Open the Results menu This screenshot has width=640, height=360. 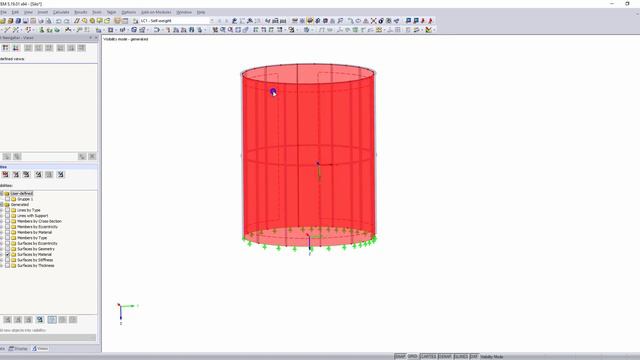click(x=81, y=12)
